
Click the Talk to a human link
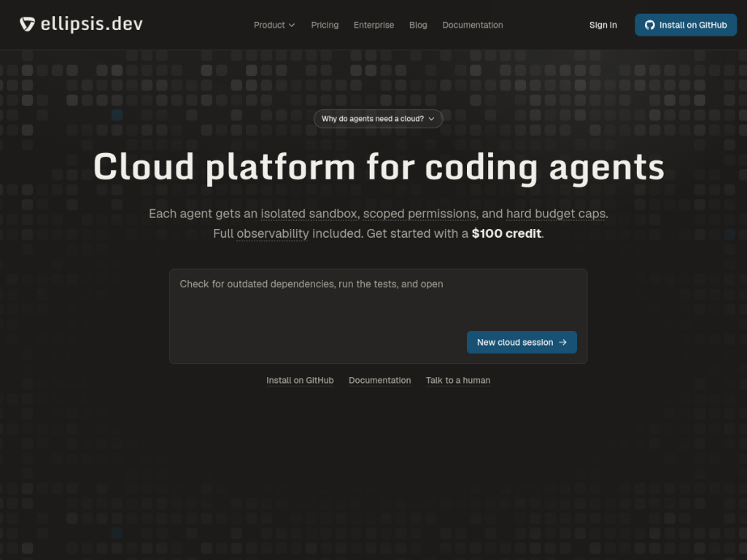[458, 381]
